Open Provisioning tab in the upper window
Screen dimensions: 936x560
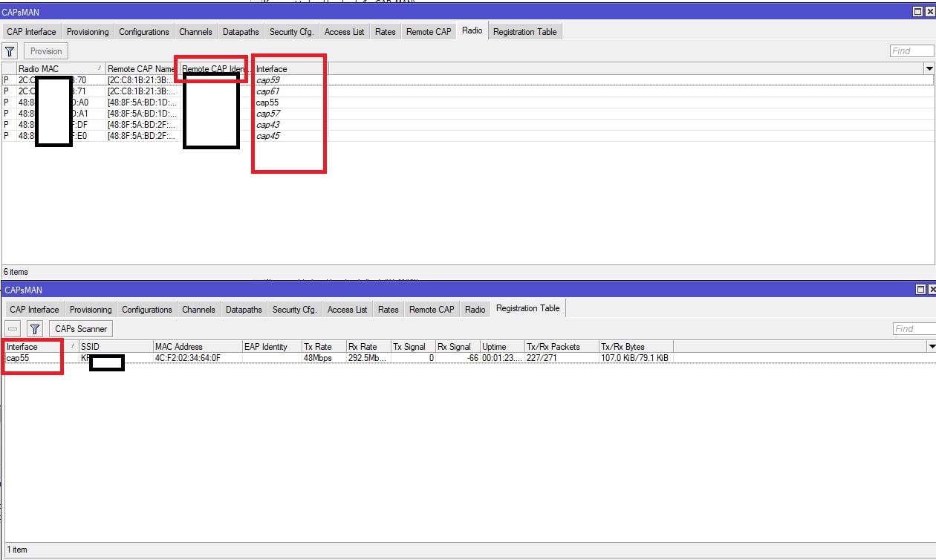click(x=88, y=32)
